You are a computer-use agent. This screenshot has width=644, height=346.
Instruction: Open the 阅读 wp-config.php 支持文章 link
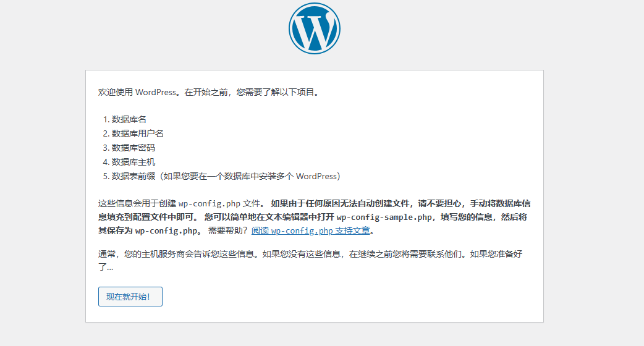coord(310,230)
